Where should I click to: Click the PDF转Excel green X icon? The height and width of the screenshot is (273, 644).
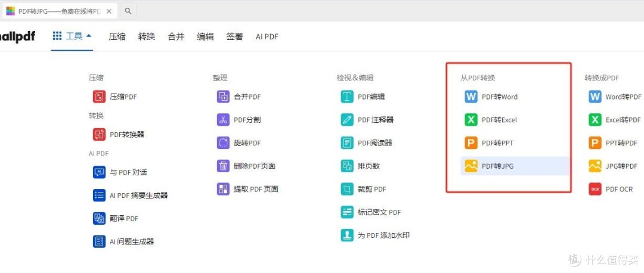(471, 120)
